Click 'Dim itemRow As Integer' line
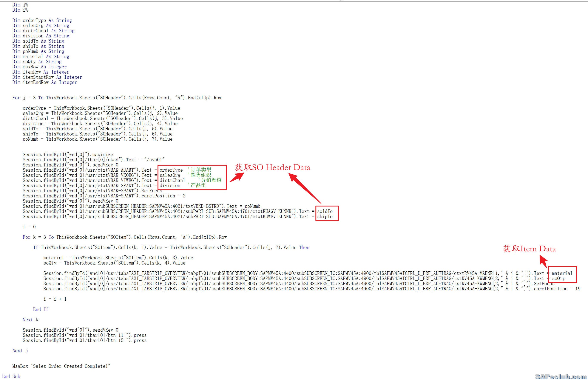 click(x=41, y=72)
